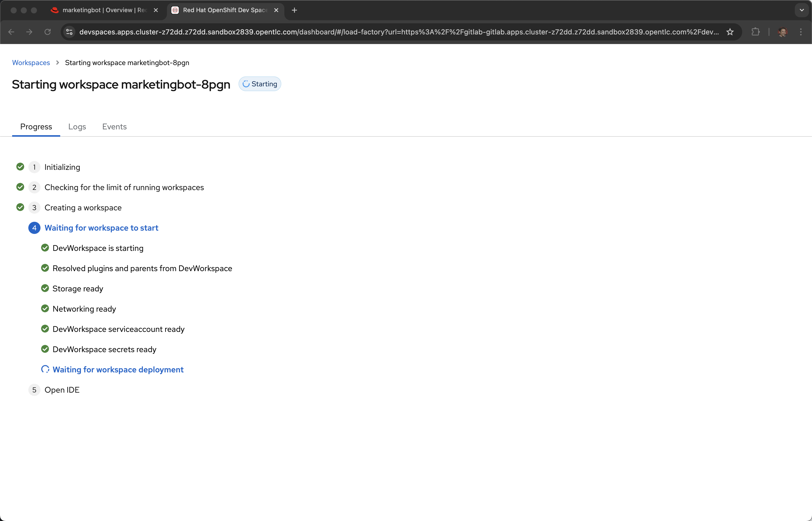Click the browser back arrow
Viewport: 812px width, 521px height.
pyautogui.click(x=11, y=32)
